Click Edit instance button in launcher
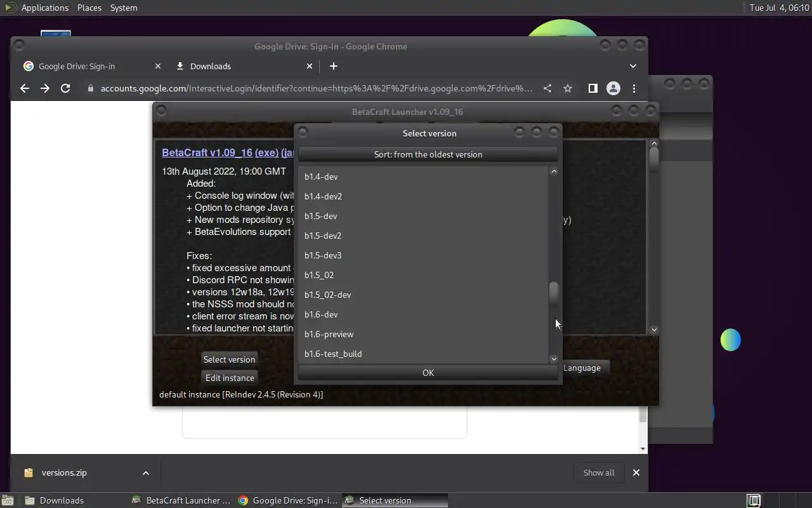Viewport: 812px width, 508px height. click(x=230, y=378)
